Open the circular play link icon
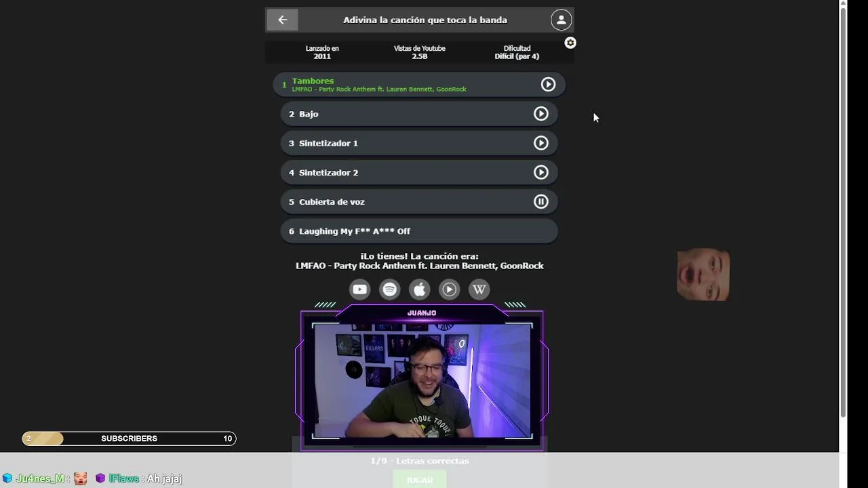 449,289
